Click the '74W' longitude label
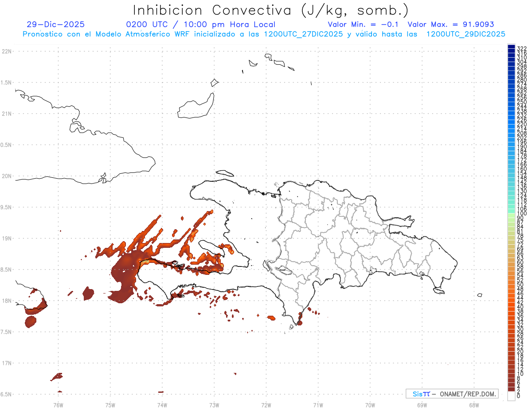The image size is (532, 411). [162, 404]
